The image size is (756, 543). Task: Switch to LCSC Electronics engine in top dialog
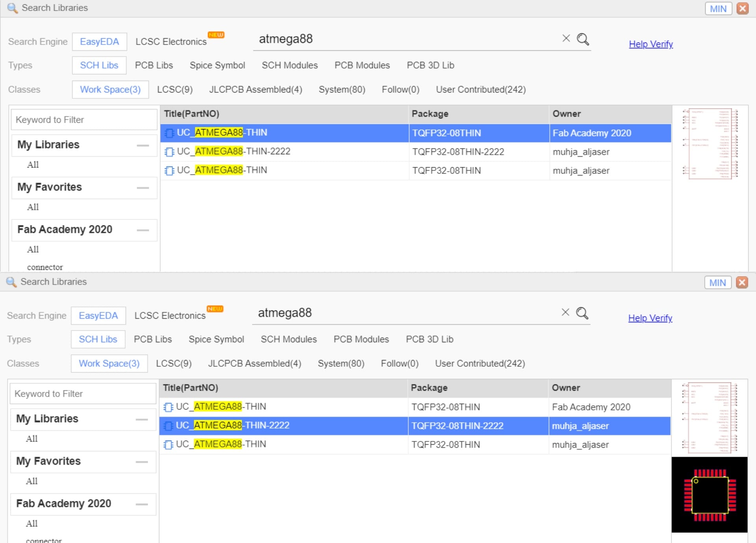[x=171, y=42]
